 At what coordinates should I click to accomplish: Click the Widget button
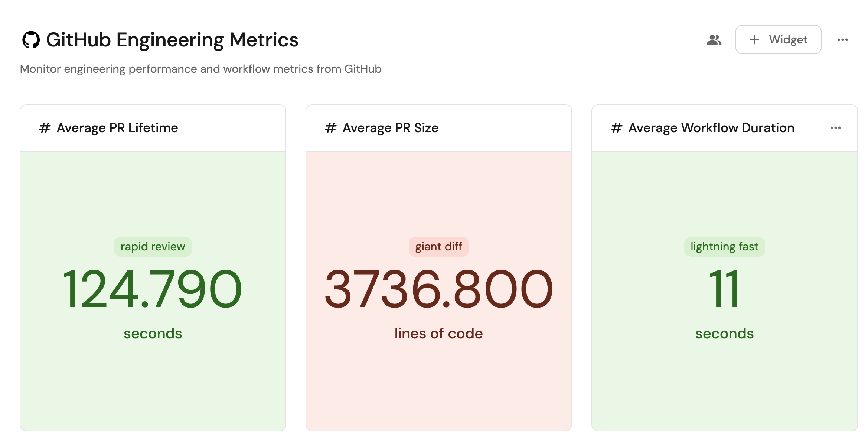coord(778,40)
